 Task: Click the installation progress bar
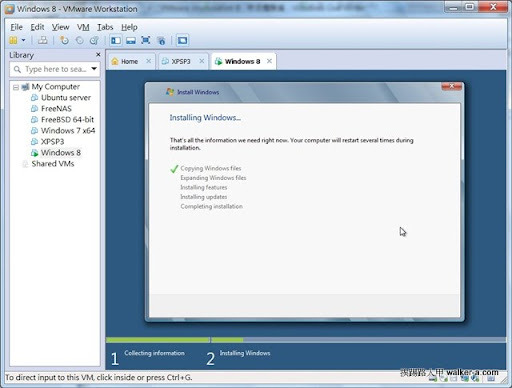point(306,340)
